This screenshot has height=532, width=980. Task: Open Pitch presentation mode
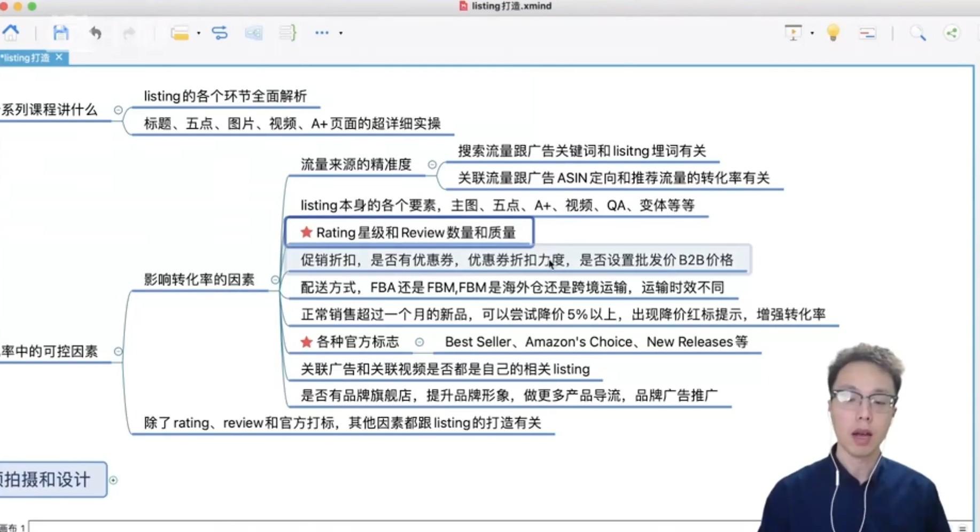pos(794,33)
